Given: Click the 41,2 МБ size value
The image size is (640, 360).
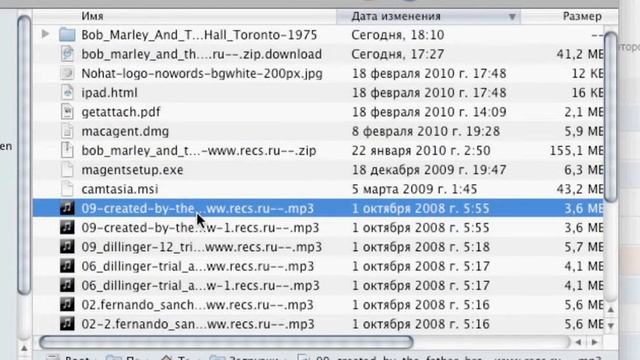Looking at the screenshot, I should [580, 54].
